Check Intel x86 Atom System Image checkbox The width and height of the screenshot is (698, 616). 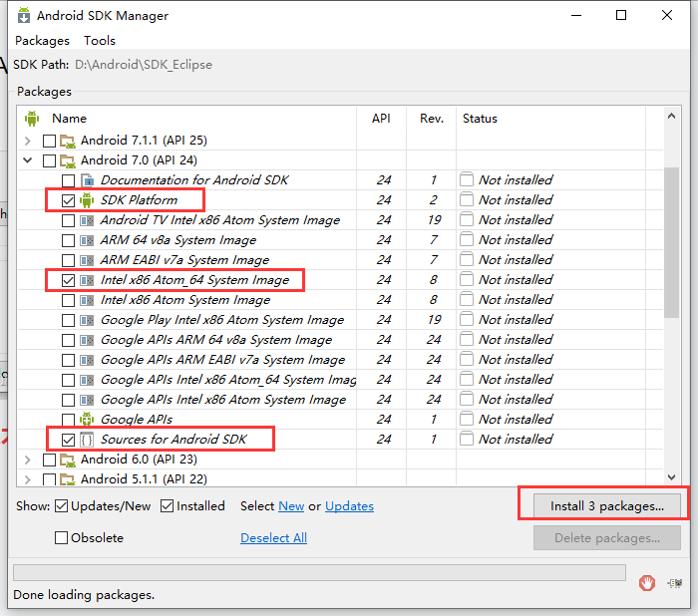tap(68, 300)
